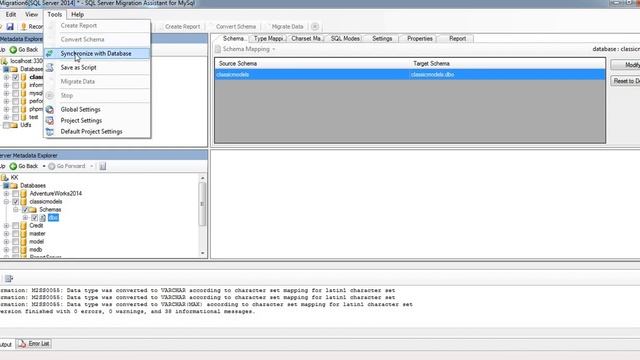Click the output pane toolbar icon

(x=9, y=278)
